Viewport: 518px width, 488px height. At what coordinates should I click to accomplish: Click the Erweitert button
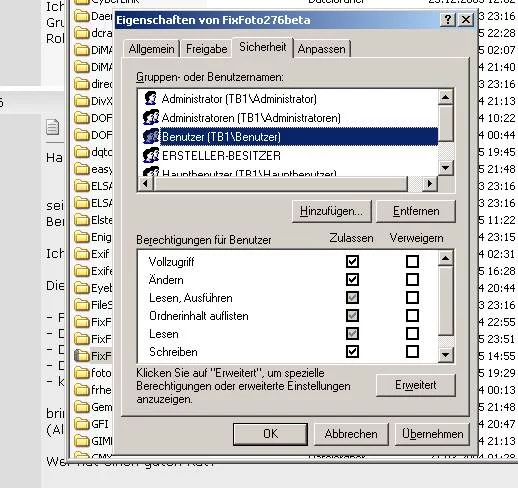coord(415,385)
